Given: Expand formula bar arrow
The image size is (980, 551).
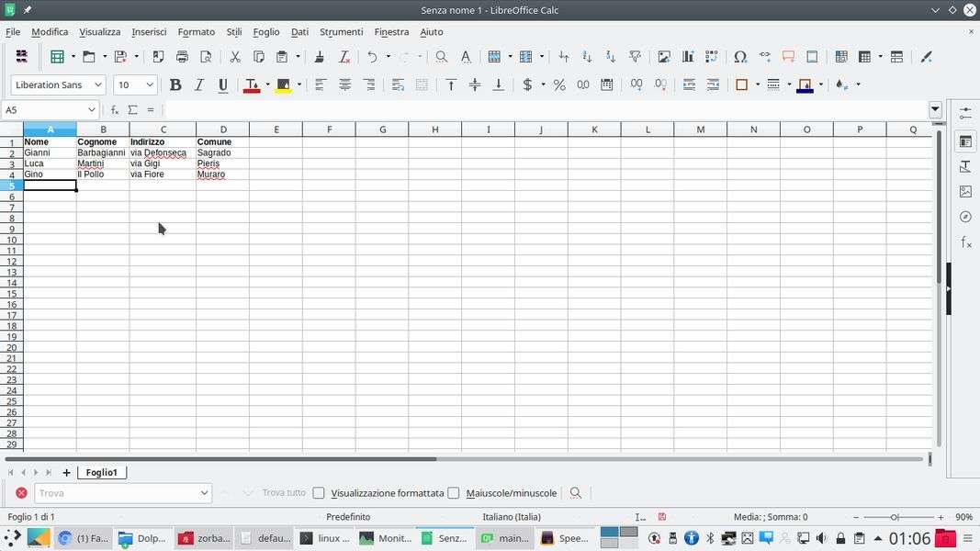Looking at the screenshot, I should (x=935, y=110).
